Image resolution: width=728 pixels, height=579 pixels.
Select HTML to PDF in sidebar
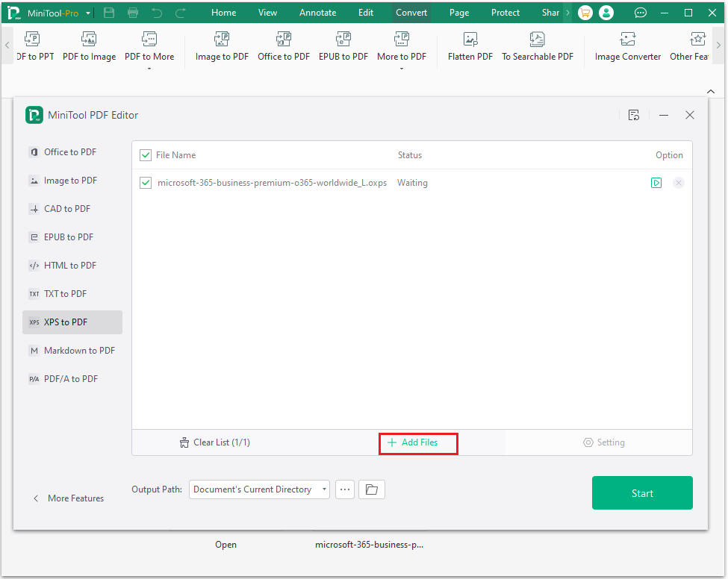pyautogui.click(x=72, y=266)
